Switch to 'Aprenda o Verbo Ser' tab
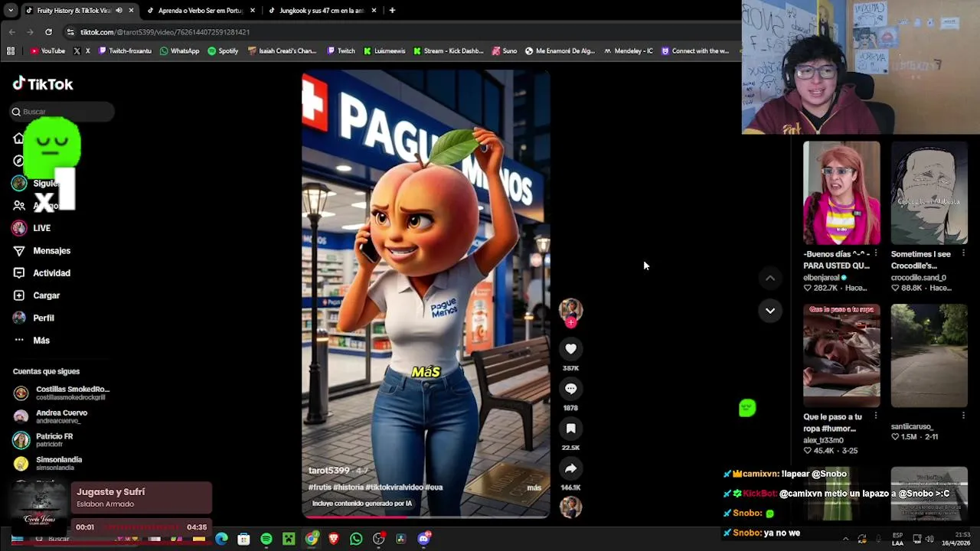Viewport: 980px width, 551px height. coord(200,11)
